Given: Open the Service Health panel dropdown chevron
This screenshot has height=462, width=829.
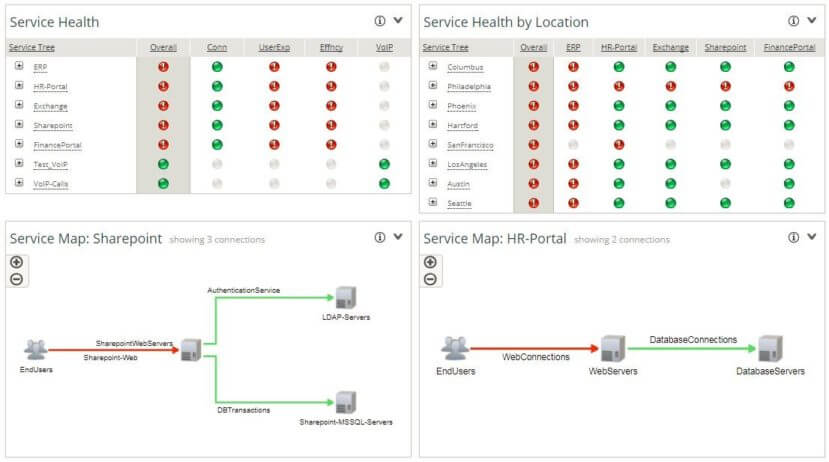Looking at the screenshot, I should click(x=398, y=21).
